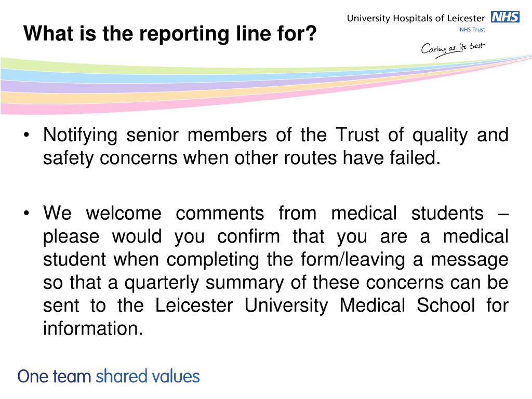Select the 'What is the reporting line for?' title
The width and height of the screenshot is (532, 399).
[x=170, y=34]
